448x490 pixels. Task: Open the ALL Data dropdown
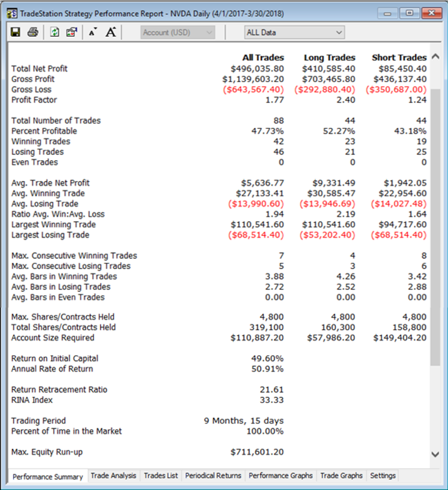294,33
